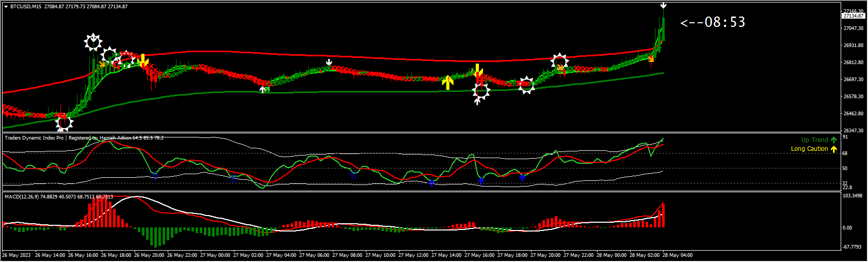Click the Long Caution status label
Viewport: 868px width, 262px height.
point(809,149)
